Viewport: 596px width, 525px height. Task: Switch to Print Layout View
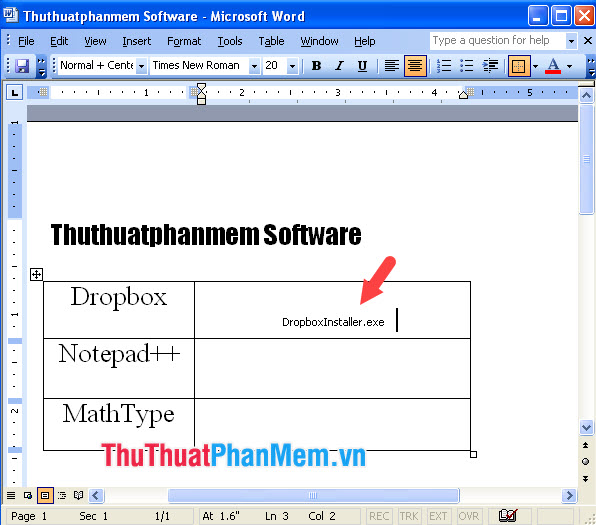pyautogui.click(x=45, y=495)
